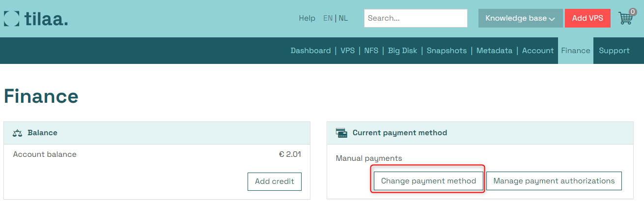The width and height of the screenshot is (644, 206).
Task: Navigate to Snapshots
Action: pyautogui.click(x=447, y=51)
